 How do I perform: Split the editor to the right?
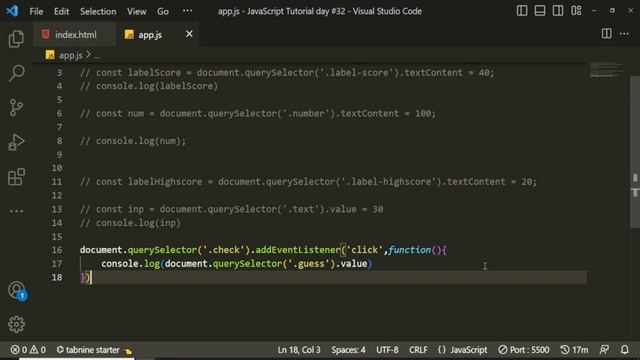tap(607, 34)
